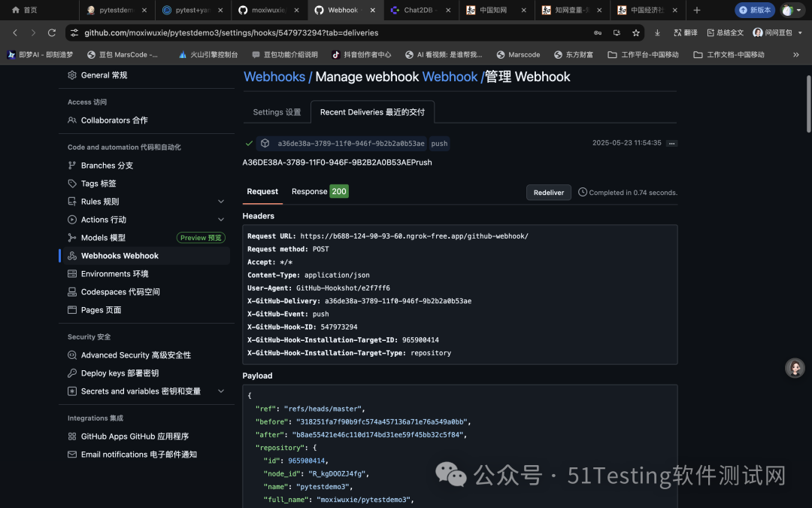Screen dimensions: 812x508
Task: Switch to the Response 200 tab
Action: point(320,191)
